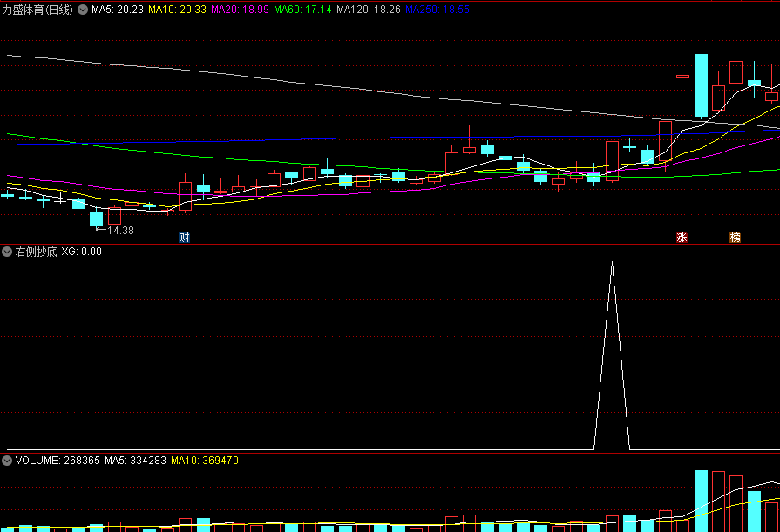Select the MA60: 17.14 indicator label
The height and width of the screenshot is (532, 780).
(x=302, y=10)
